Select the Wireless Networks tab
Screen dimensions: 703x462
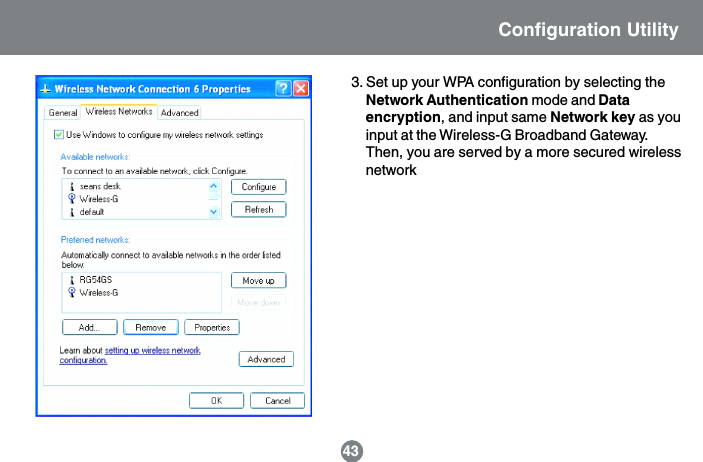click(x=119, y=111)
